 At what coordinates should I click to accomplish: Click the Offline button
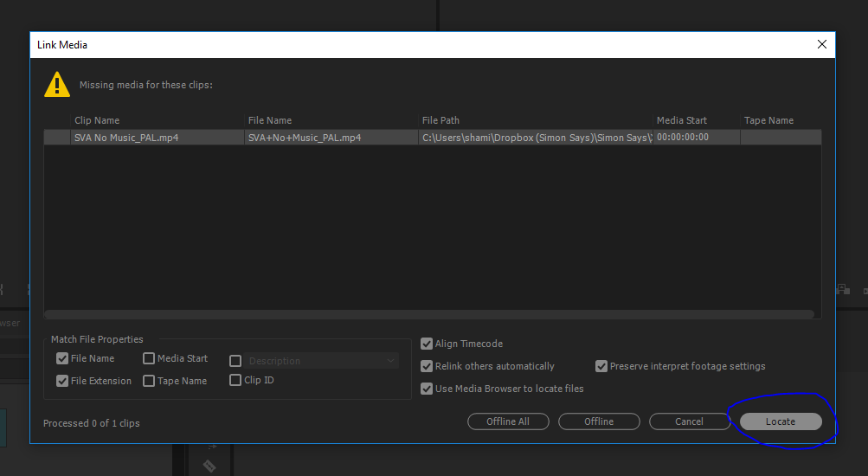[599, 421]
